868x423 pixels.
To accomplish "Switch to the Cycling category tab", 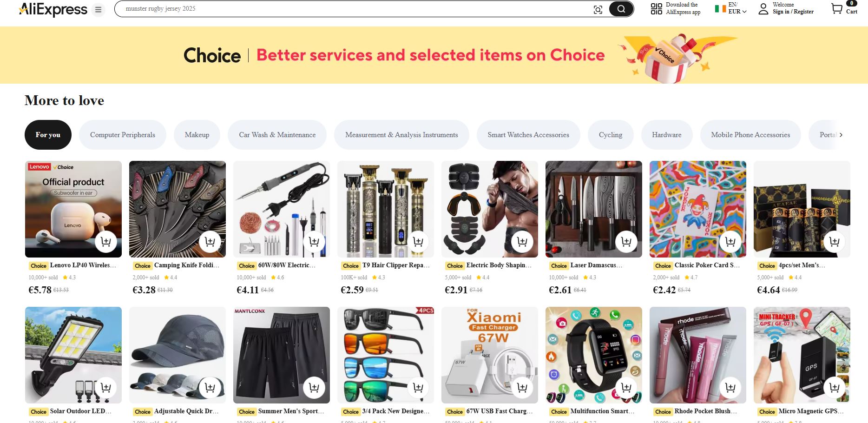I will coord(611,135).
